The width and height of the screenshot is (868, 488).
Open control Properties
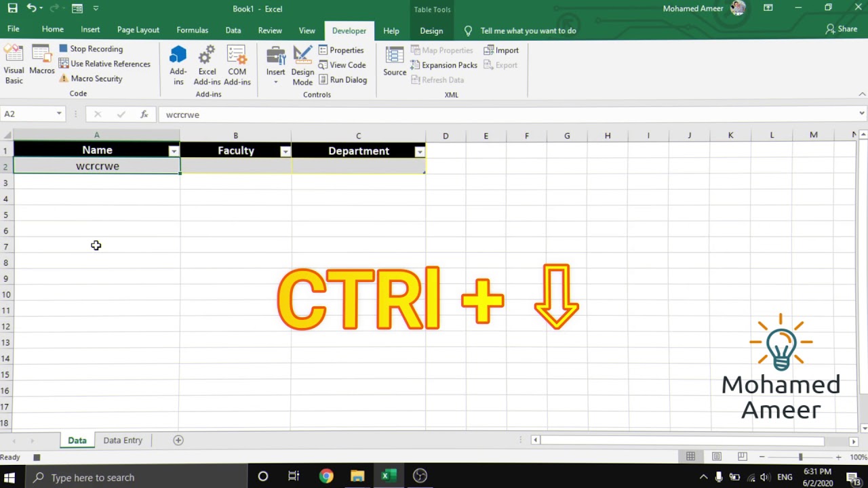(341, 50)
